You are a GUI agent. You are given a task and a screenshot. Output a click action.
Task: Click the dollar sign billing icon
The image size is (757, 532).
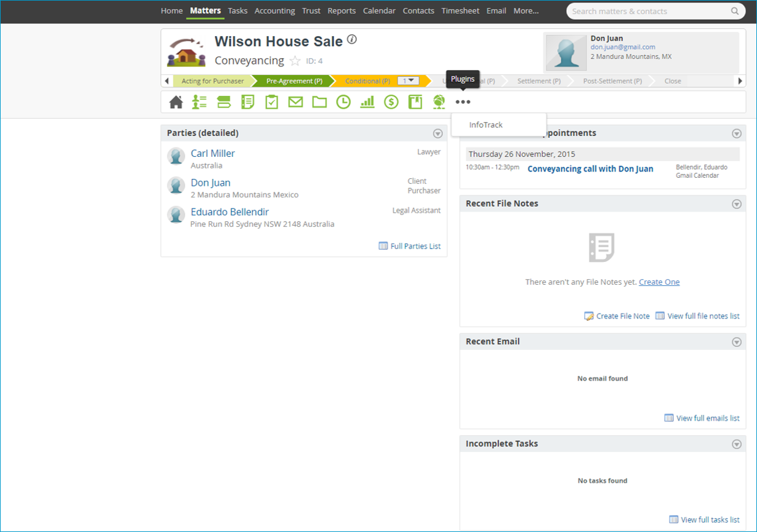pos(391,102)
